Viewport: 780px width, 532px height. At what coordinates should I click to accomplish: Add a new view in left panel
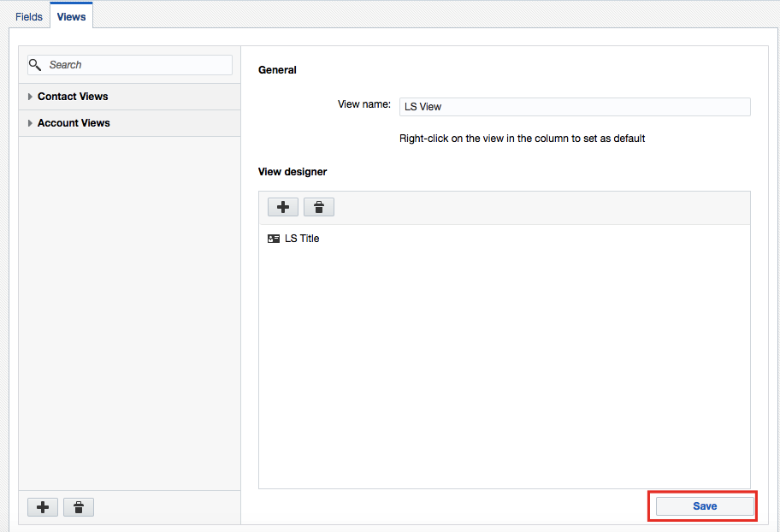click(x=43, y=507)
